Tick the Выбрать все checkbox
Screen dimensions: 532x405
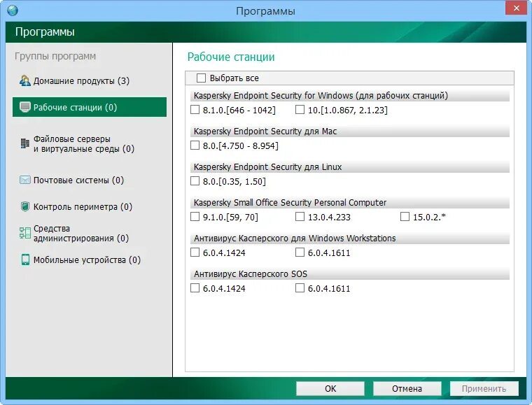point(201,78)
